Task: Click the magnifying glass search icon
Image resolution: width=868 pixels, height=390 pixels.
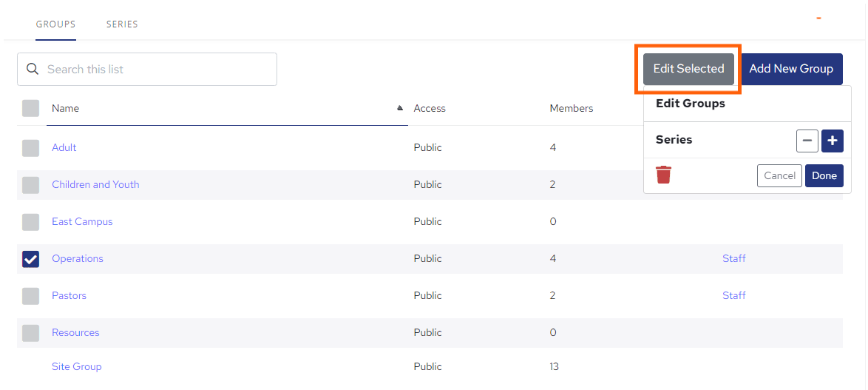Action: 33,69
